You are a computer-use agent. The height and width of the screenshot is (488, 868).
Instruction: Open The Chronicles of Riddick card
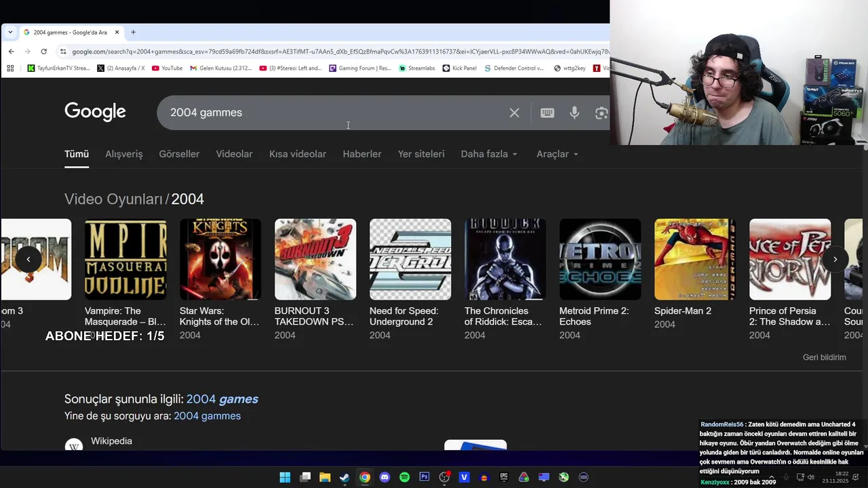click(505, 279)
